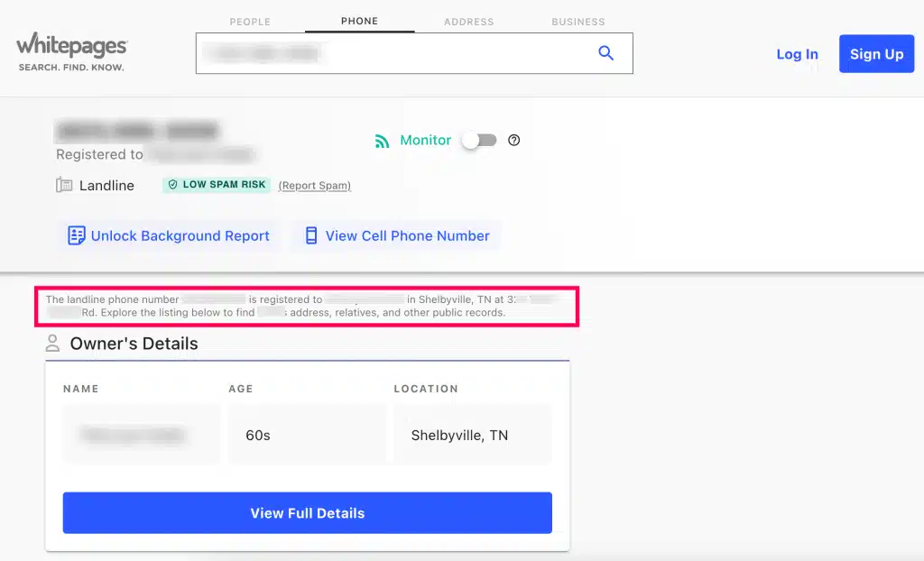Select the Phone search tab
The height and width of the screenshot is (561, 924).
tap(359, 21)
